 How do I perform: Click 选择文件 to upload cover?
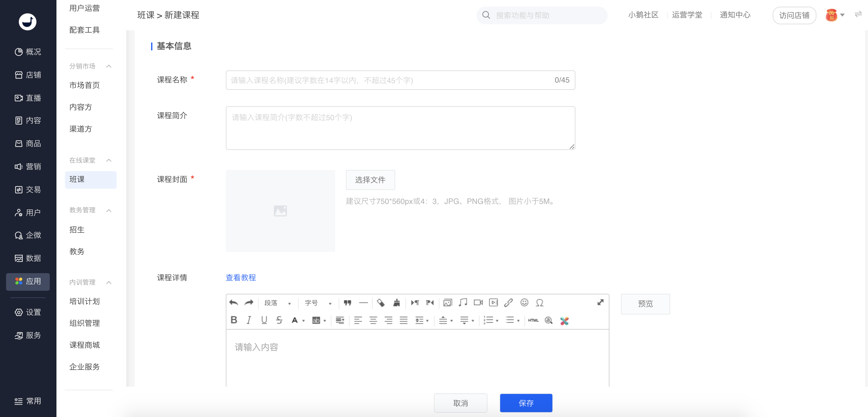pos(370,180)
